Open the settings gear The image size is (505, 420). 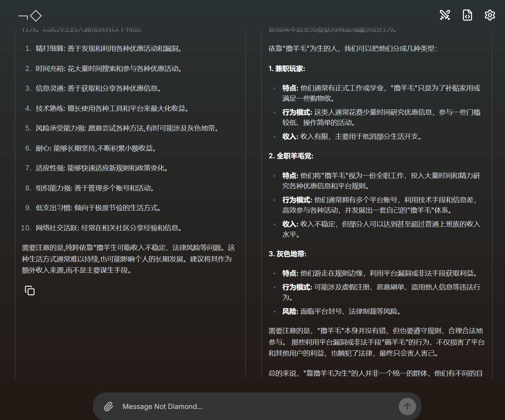click(490, 15)
